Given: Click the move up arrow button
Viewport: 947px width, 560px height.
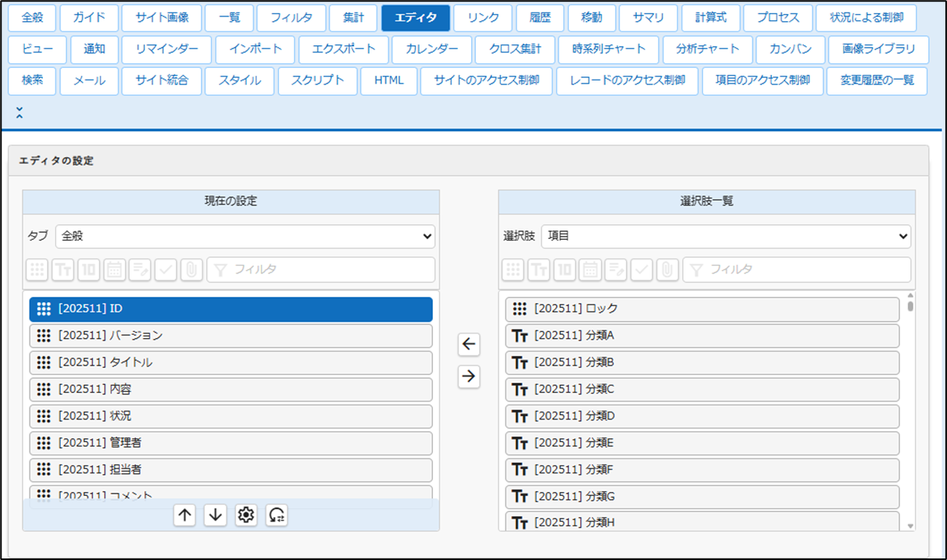Looking at the screenshot, I should click(184, 515).
